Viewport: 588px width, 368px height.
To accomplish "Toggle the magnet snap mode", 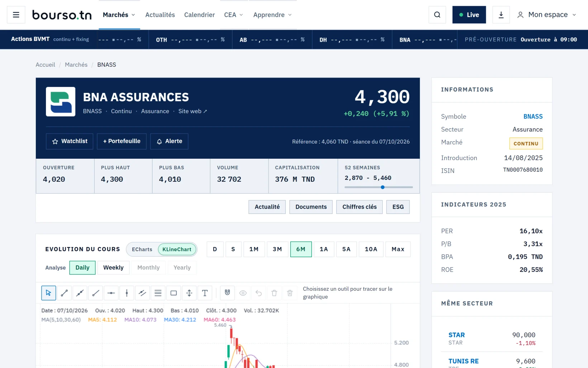I will click(227, 293).
